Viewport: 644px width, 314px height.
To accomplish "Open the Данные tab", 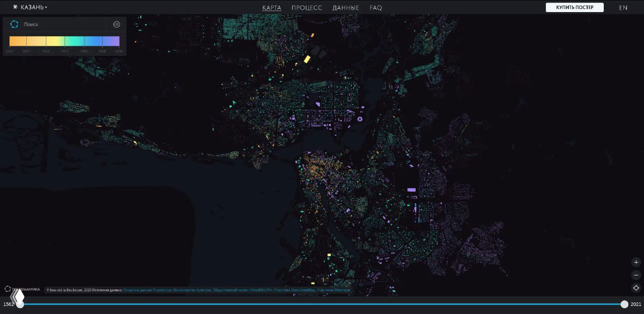I will pos(346,8).
